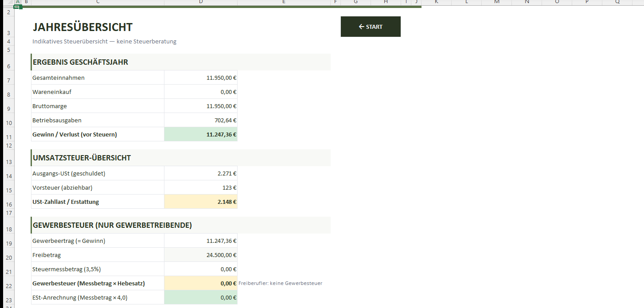
Task: Select the Vorsteuer value 123 € cell
Action: point(201,187)
